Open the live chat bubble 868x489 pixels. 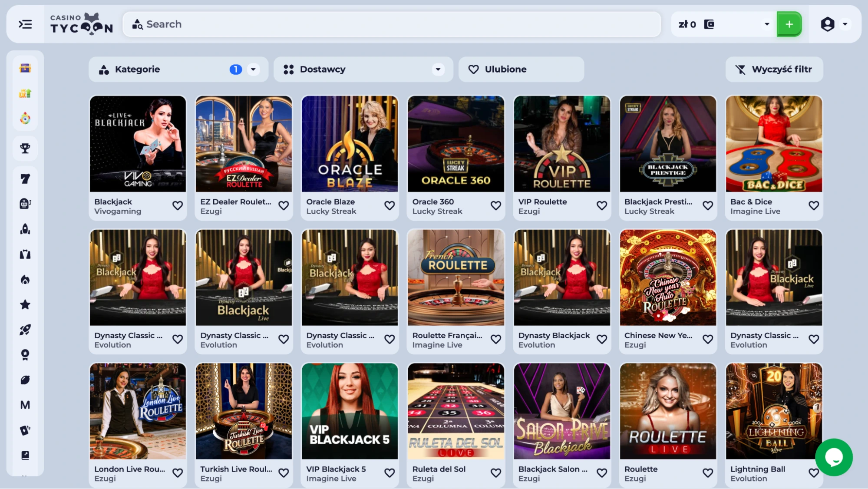click(834, 457)
